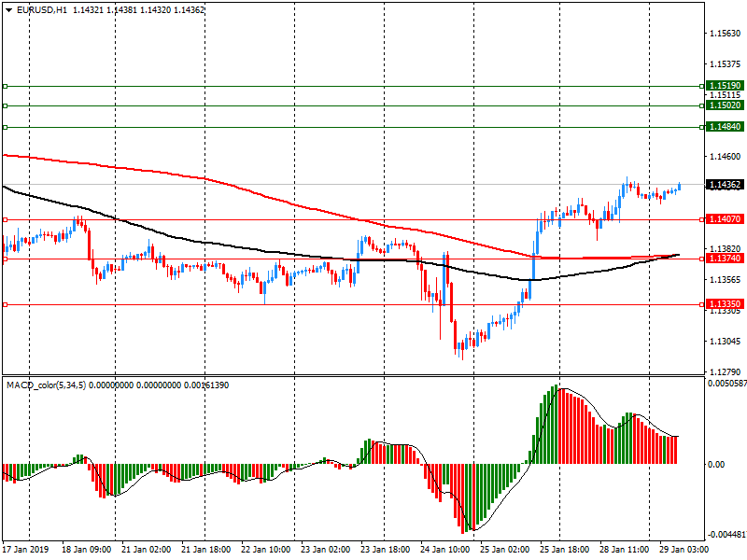This screenshot has height=560, width=747.
Task: Select the 1.14070 red level price label
Action: [726, 219]
